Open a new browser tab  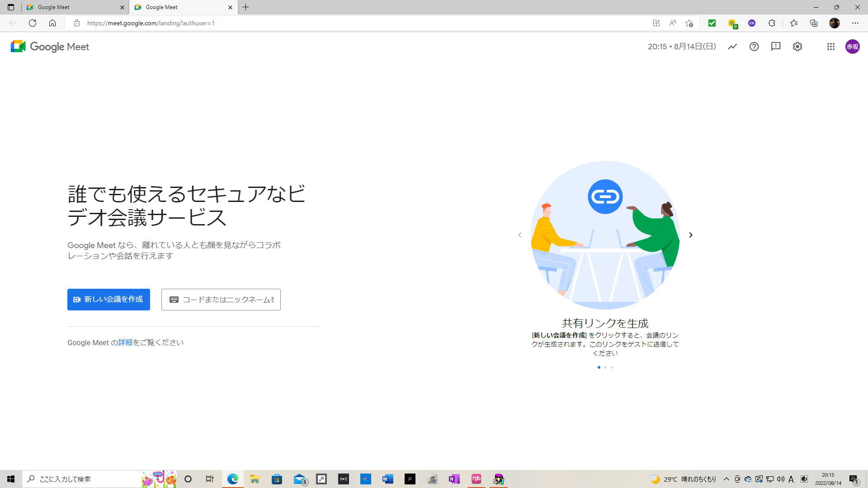[x=246, y=7]
